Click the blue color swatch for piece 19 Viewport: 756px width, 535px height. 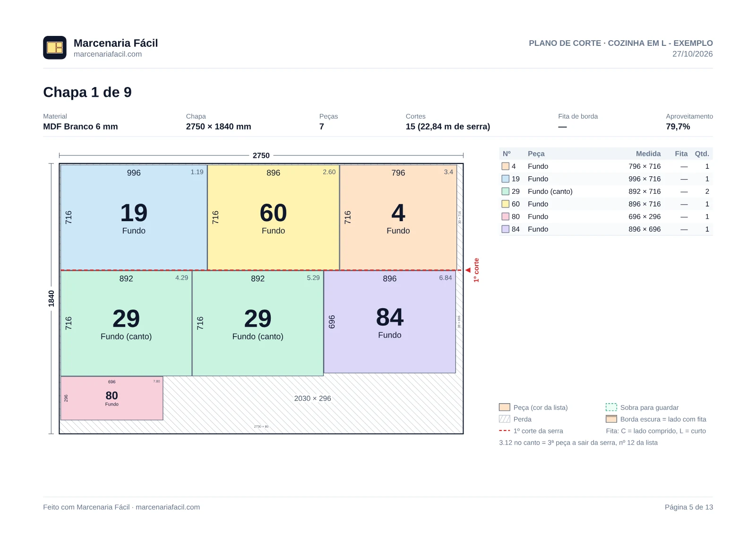(x=506, y=179)
